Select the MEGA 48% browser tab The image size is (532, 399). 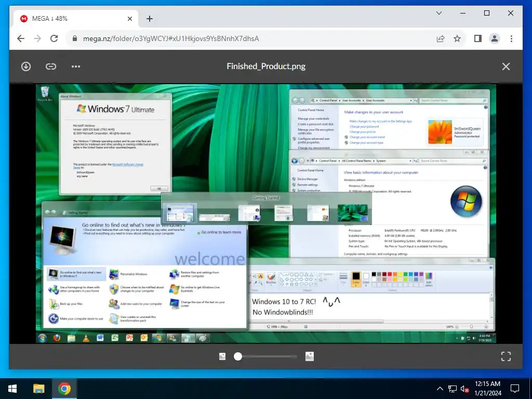pos(76,19)
